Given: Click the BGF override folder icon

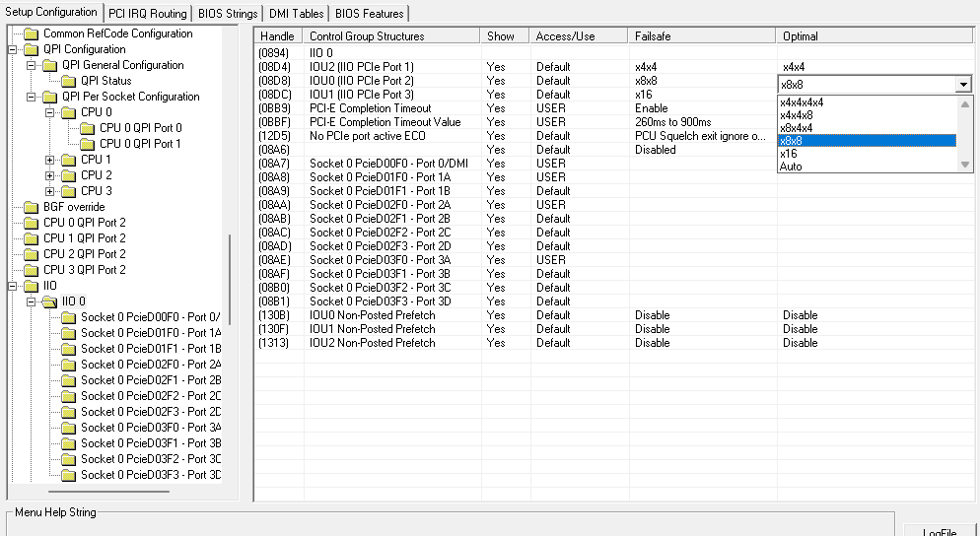Looking at the screenshot, I should (x=32, y=207).
